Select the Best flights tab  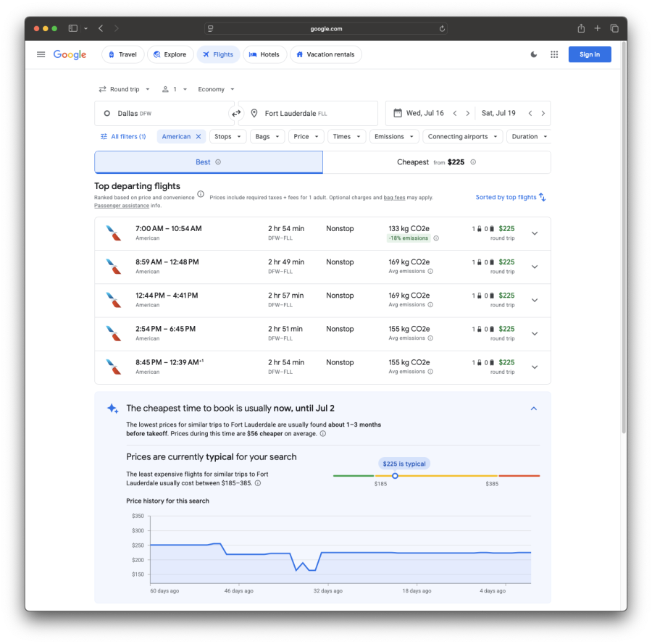coord(209,162)
